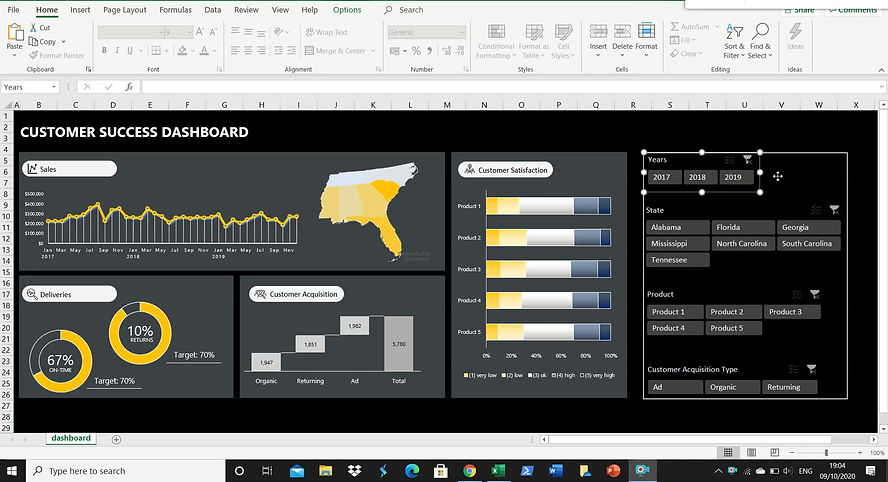Click the Font Color A swatch
The image size is (888, 482).
tap(204, 51)
